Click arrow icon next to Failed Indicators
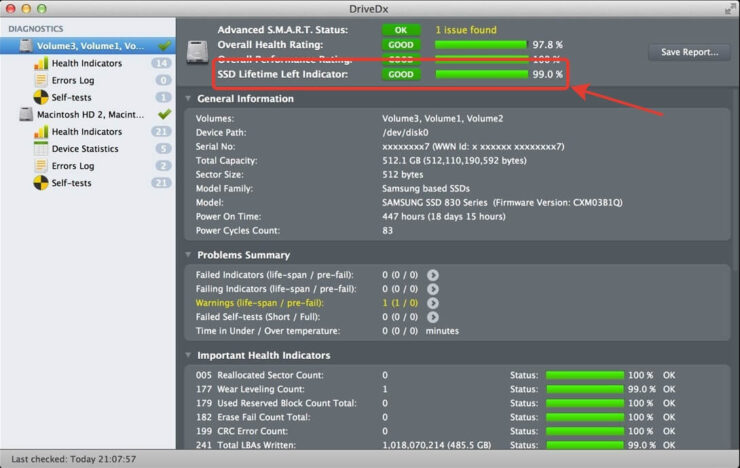This screenshot has height=468, width=740. (433, 274)
